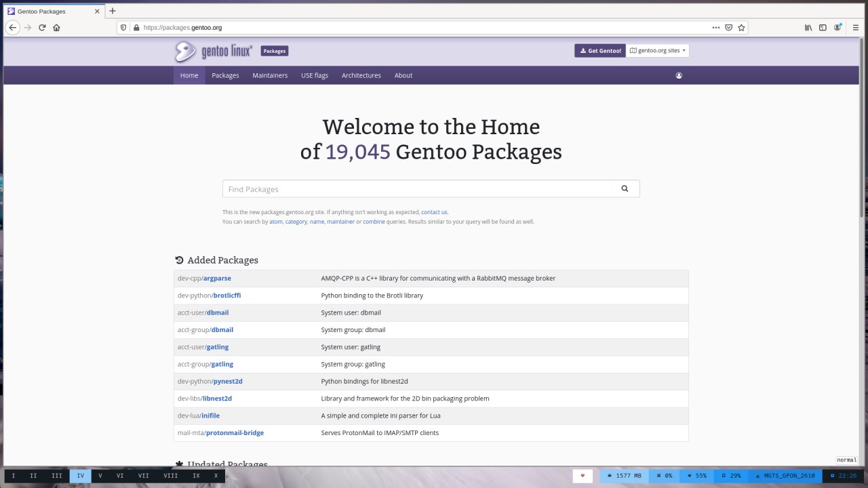Click the maintainer search help link
The height and width of the screenshot is (488, 868).
coord(340,222)
